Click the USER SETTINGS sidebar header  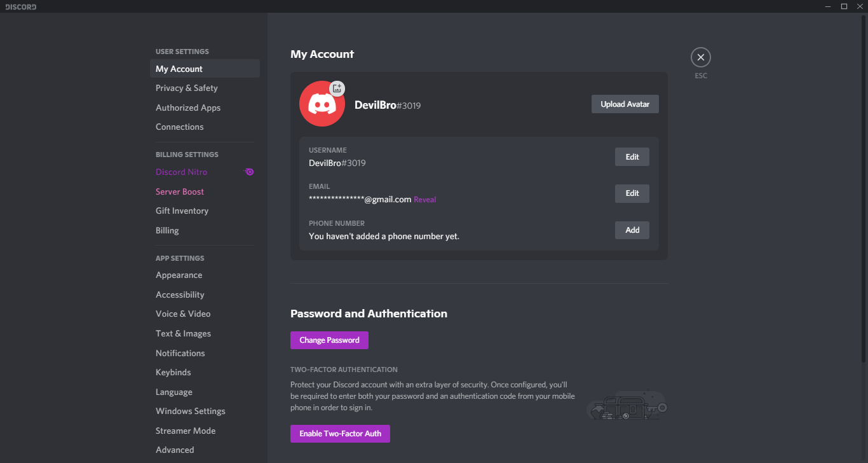pyautogui.click(x=182, y=52)
